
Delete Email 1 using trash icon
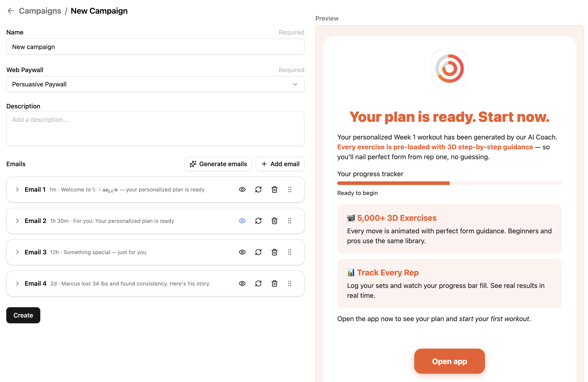pos(275,189)
